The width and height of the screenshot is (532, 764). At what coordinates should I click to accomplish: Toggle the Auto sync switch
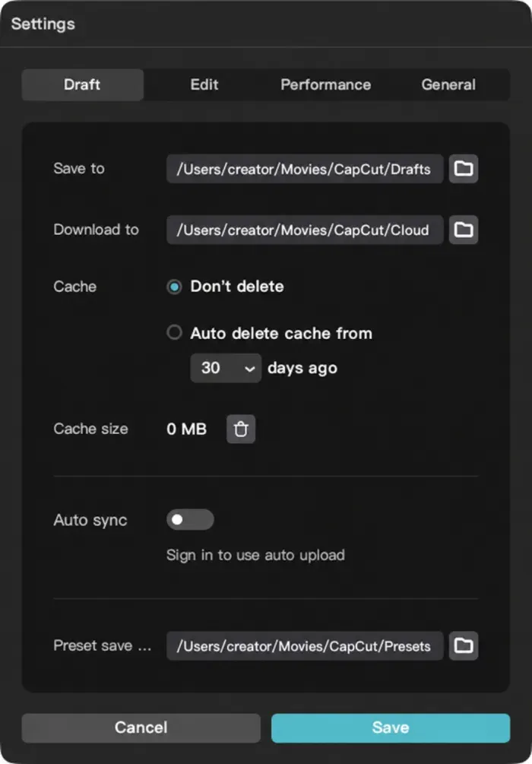pos(190,519)
